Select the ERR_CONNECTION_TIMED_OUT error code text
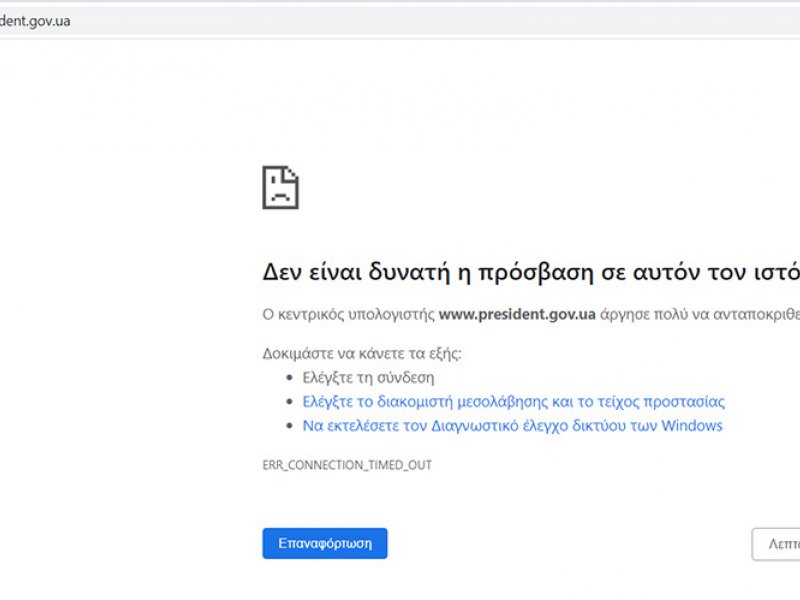The height and width of the screenshot is (600, 800). click(x=347, y=465)
